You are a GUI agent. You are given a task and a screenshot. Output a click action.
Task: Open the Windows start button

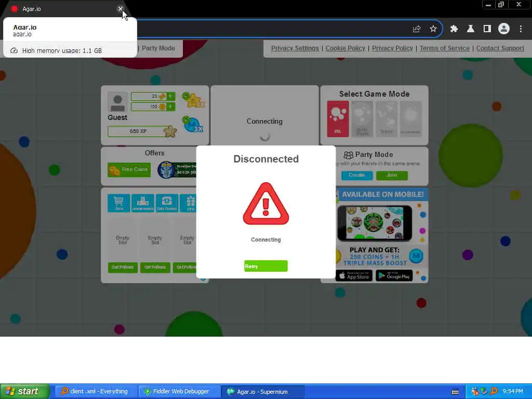25,391
